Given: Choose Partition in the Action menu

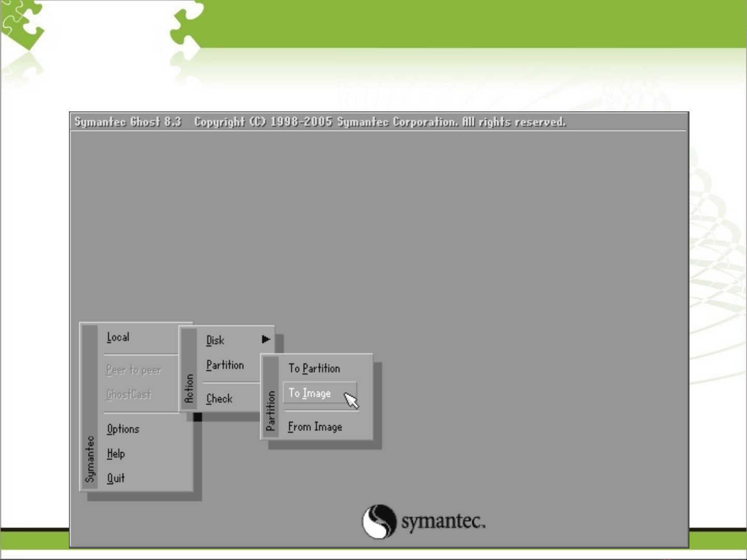Looking at the screenshot, I should [x=224, y=365].
